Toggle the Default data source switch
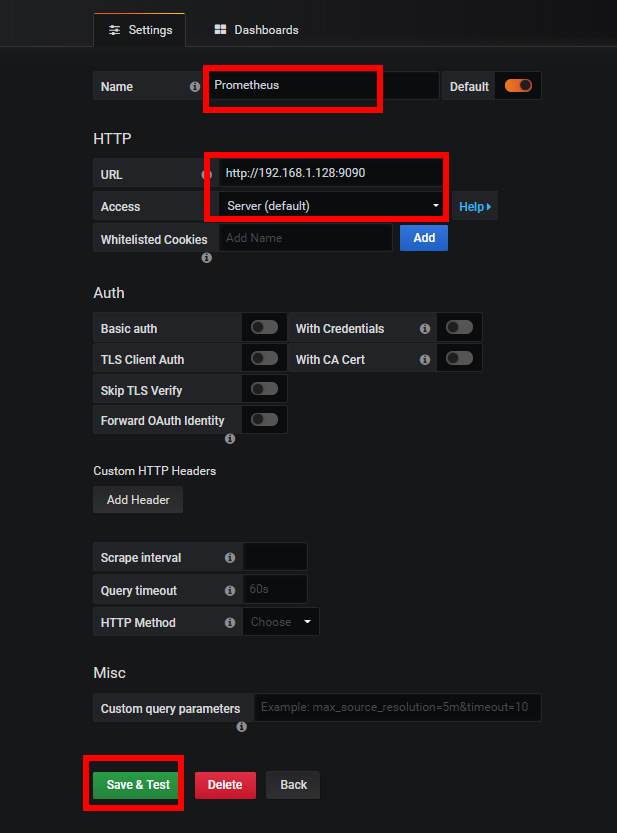 518,86
